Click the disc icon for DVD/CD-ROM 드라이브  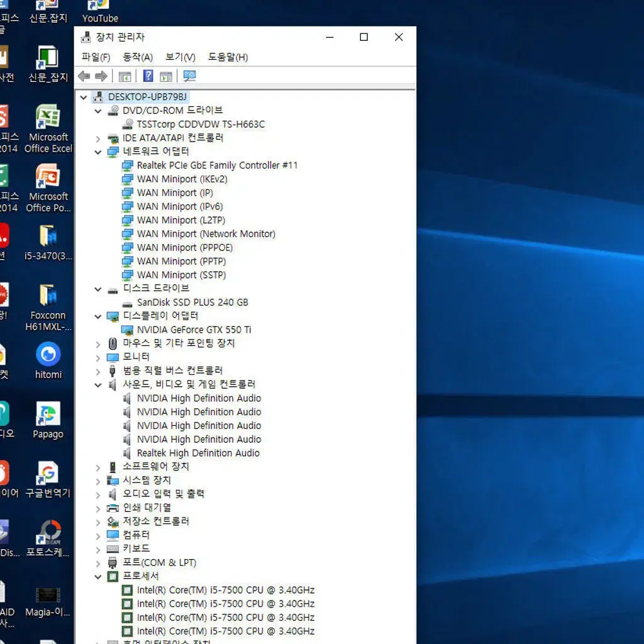point(113,111)
